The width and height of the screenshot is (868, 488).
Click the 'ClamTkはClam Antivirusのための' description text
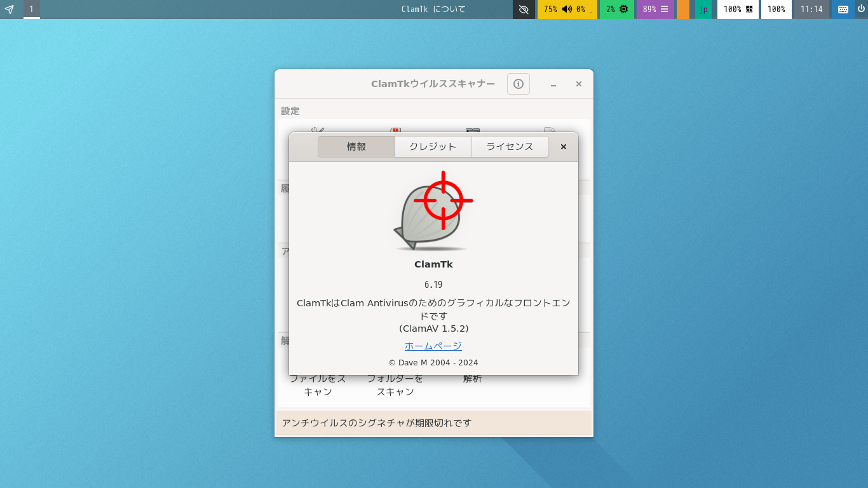pyautogui.click(x=434, y=309)
